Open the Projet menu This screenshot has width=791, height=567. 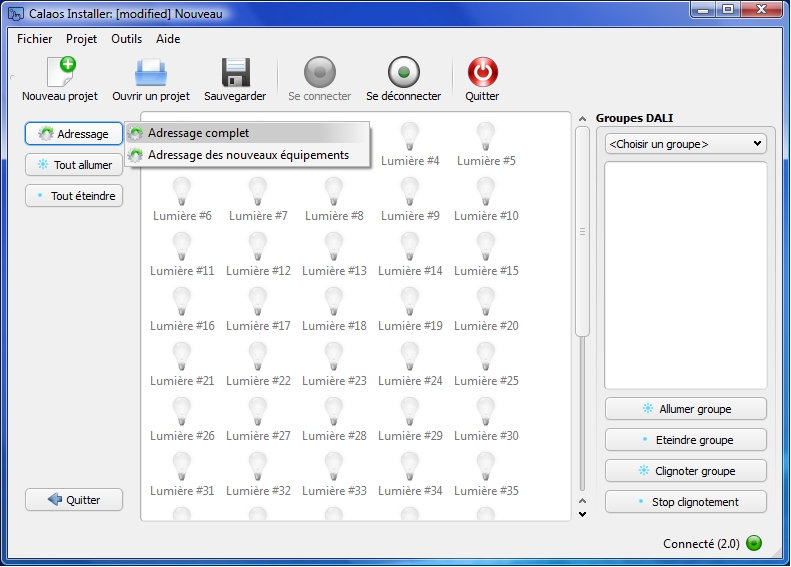(x=81, y=39)
